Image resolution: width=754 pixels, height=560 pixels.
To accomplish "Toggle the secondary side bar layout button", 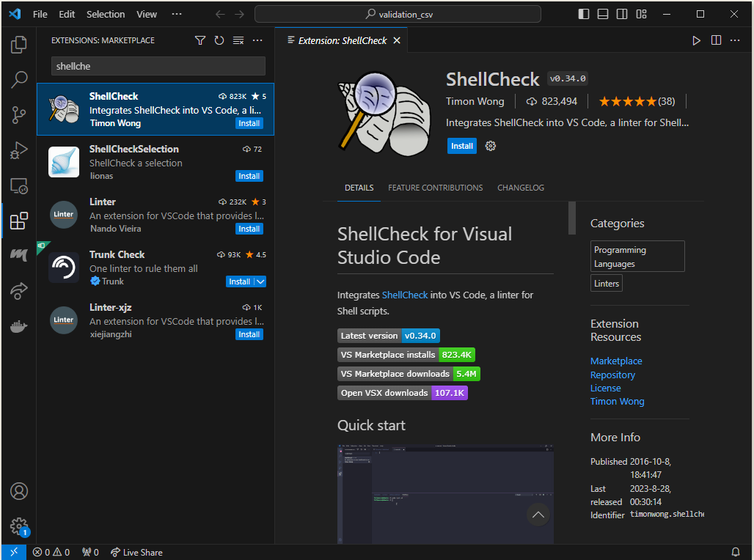I will pyautogui.click(x=622, y=14).
